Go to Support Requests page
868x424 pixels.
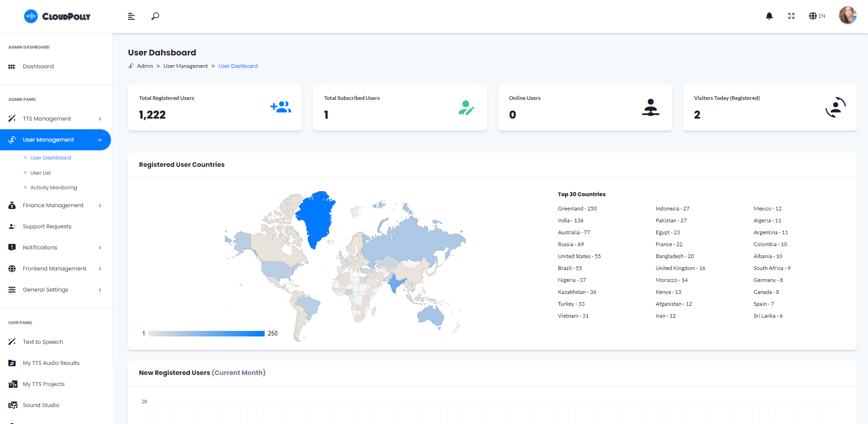click(47, 226)
